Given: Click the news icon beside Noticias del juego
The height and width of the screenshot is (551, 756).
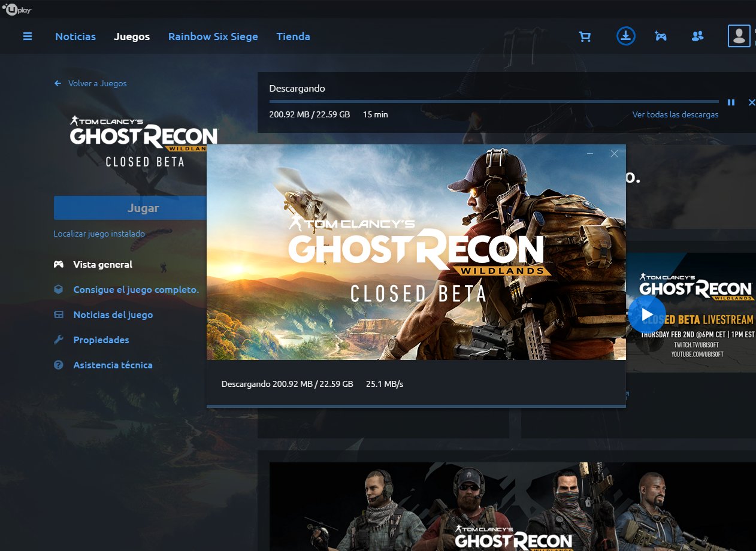Looking at the screenshot, I should coord(59,314).
